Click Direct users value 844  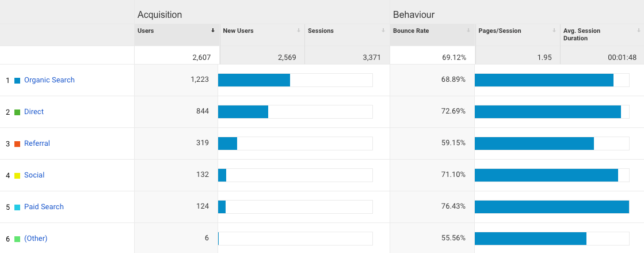[x=203, y=111]
